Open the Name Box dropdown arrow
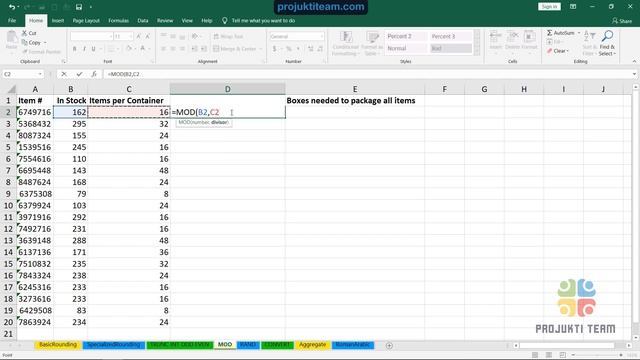The height and width of the screenshot is (360, 640). [x=40, y=74]
